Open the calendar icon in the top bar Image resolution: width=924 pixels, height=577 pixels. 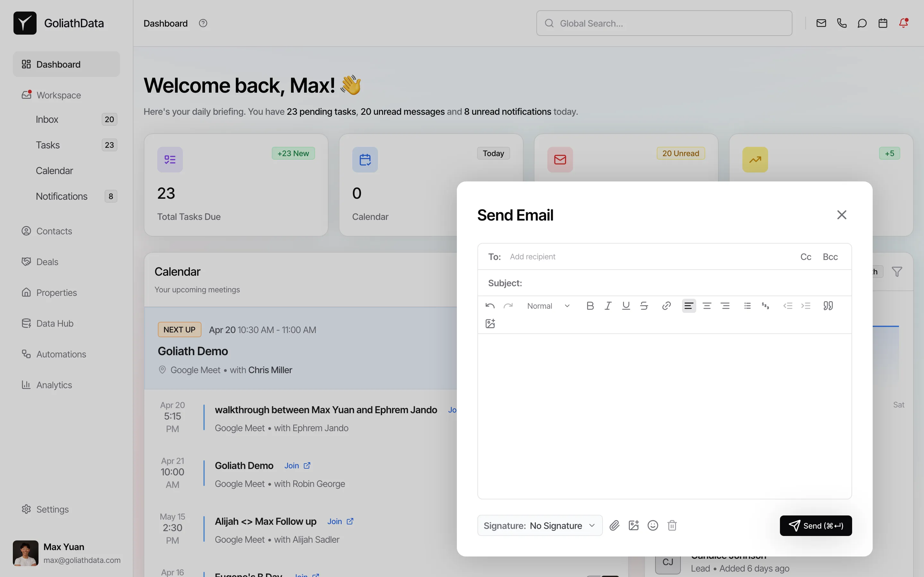[883, 23]
